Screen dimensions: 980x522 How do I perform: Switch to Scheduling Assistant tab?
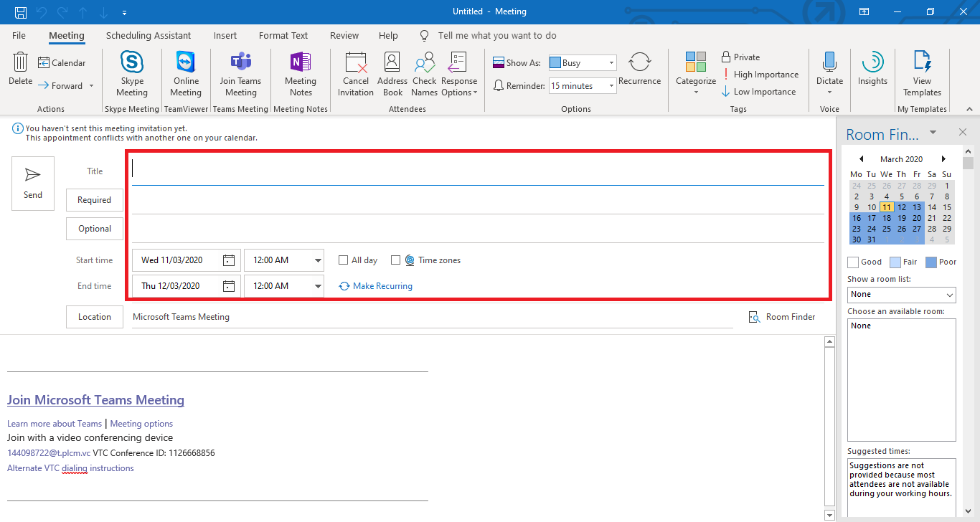(x=149, y=36)
